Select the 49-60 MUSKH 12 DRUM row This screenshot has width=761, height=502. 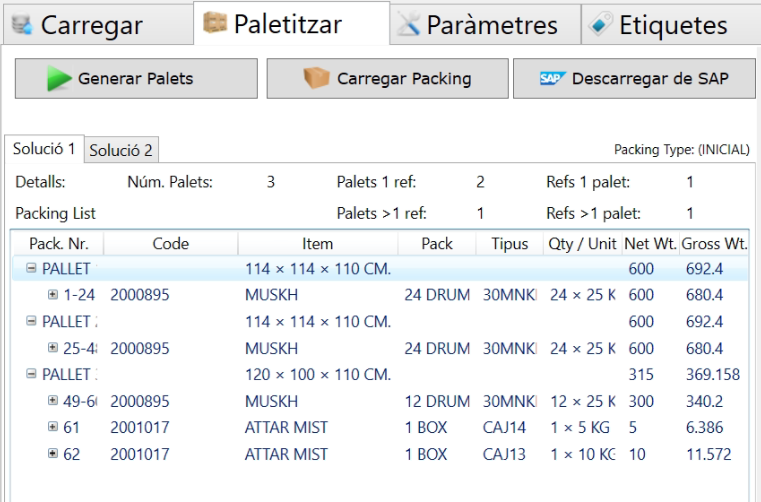click(300, 401)
